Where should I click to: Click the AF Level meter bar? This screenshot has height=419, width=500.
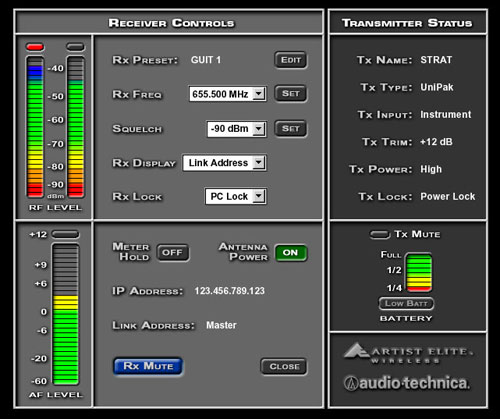tap(66, 314)
